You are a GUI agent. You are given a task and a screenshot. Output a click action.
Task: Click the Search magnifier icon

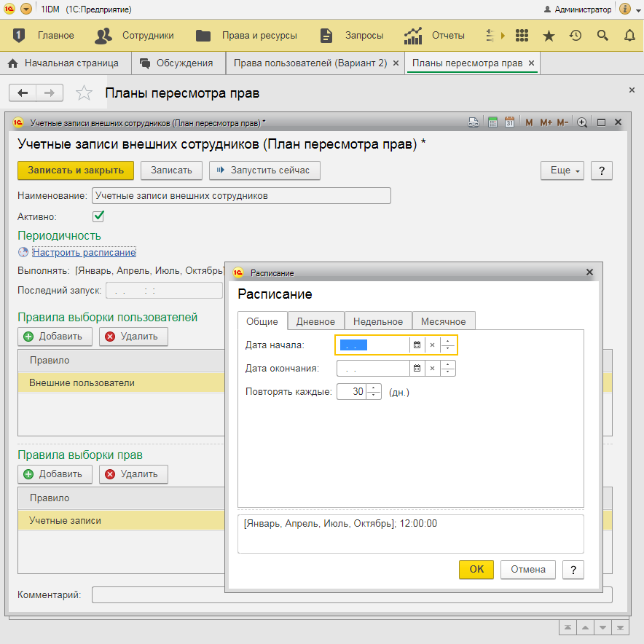click(x=602, y=35)
